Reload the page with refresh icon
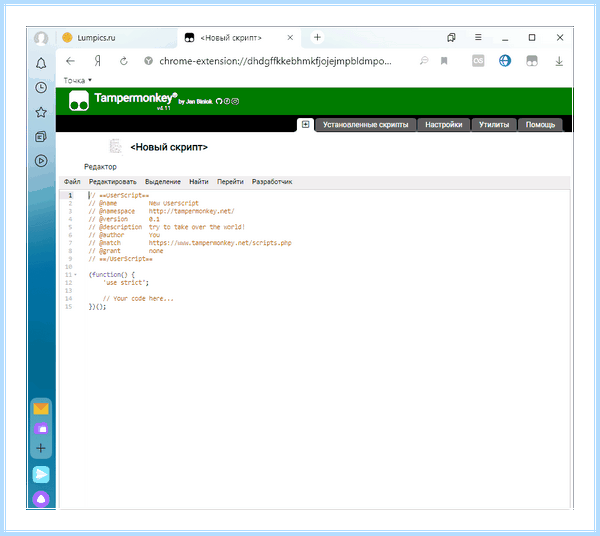This screenshot has width=600, height=536. (x=124, y=61)
